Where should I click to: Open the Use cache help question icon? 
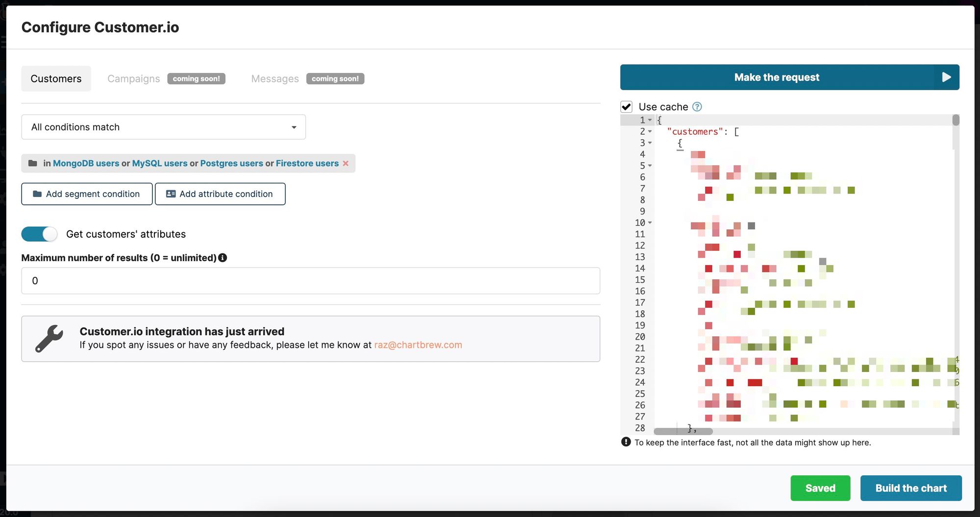pyautogui.click(x=698, y=106)
